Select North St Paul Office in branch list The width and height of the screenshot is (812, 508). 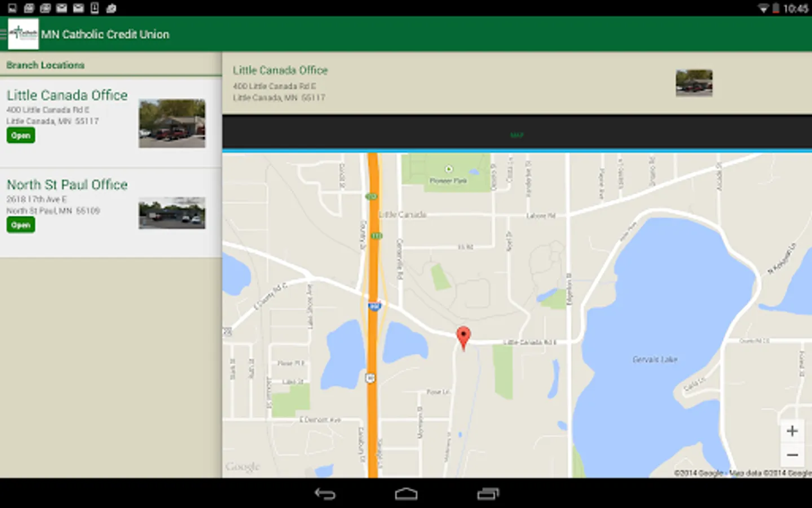click(111, 213)
